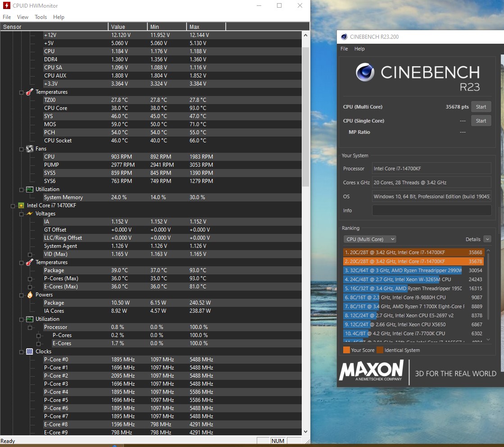Collapse the Processor utilization entry
Viewport: 504px width, 447px height.
pyautogui.click(x=30, y=328)
